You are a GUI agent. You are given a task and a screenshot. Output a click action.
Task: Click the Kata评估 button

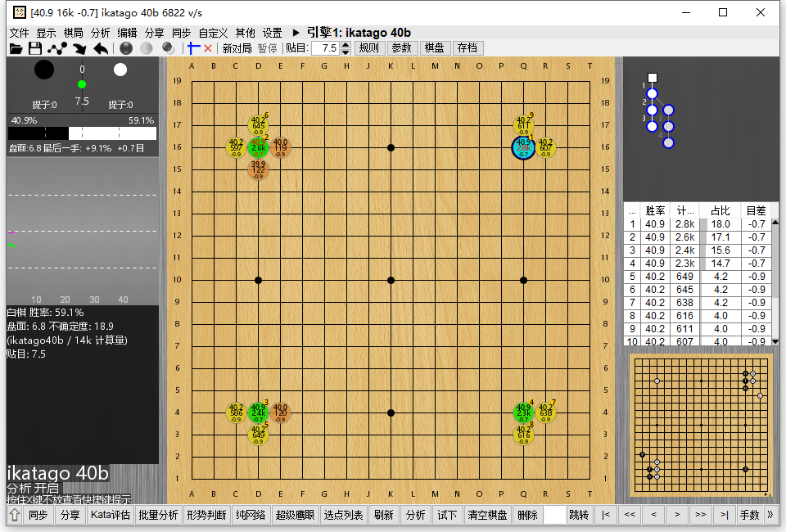coord(110,515)
